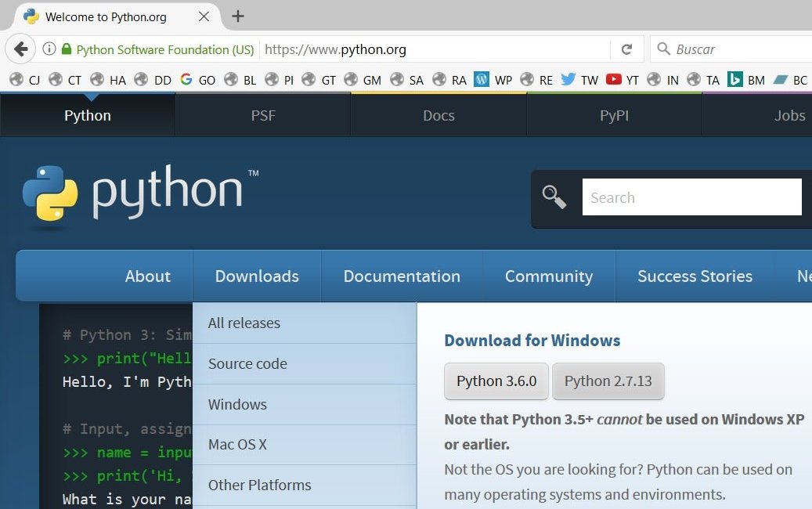Image resolution: width=812 pixels, height=509 pixels.
Task: Select Windows from the Downloads dropdown
Action: 237,404
